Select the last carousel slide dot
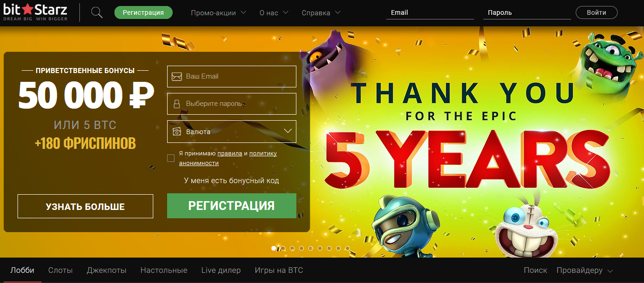 point(348,248)
